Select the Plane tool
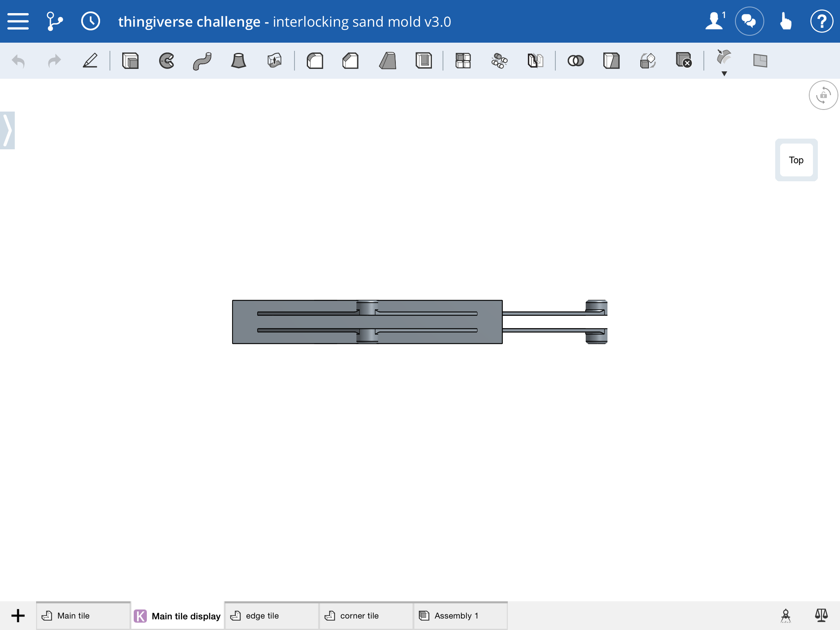The image size is (840, 630). [760, 61]
